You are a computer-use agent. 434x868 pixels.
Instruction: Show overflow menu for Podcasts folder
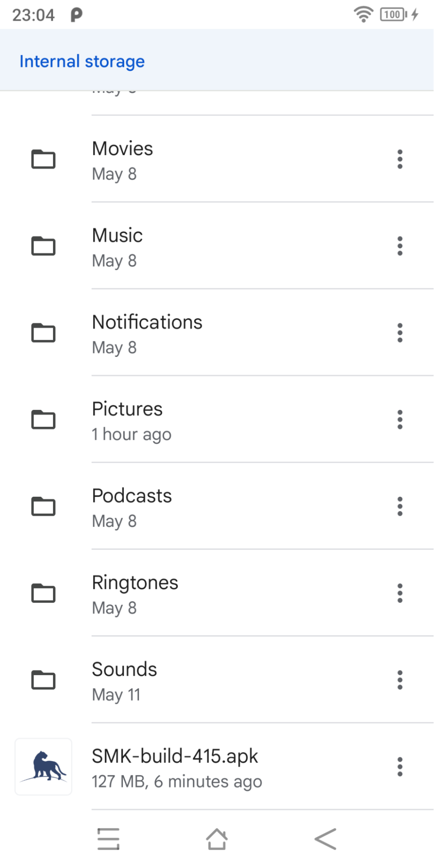pos(400,507)
